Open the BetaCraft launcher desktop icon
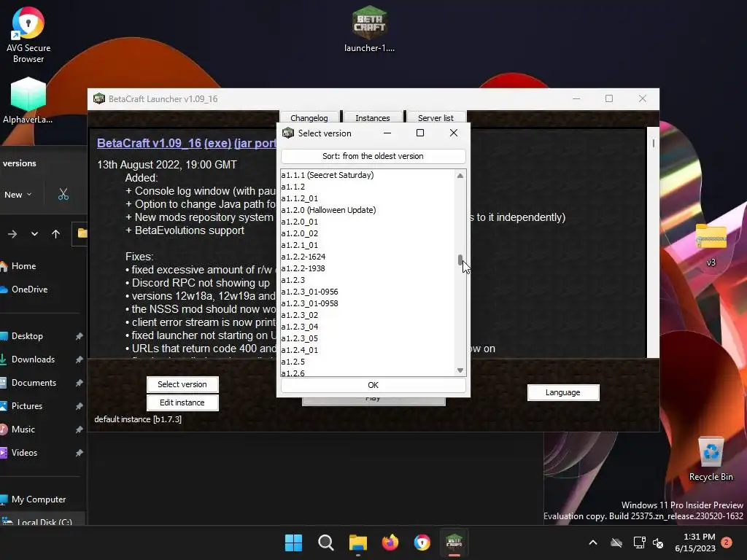The width and height of the screenshot is (747, 560). tap(369, 28)
